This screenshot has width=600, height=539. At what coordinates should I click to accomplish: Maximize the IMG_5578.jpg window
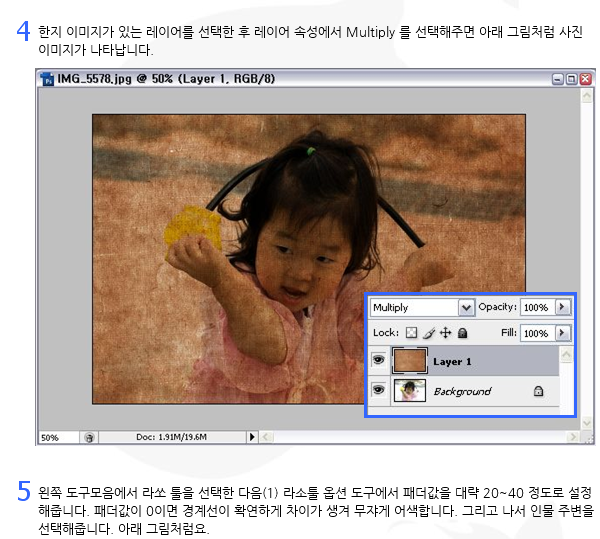coord(572,79)
